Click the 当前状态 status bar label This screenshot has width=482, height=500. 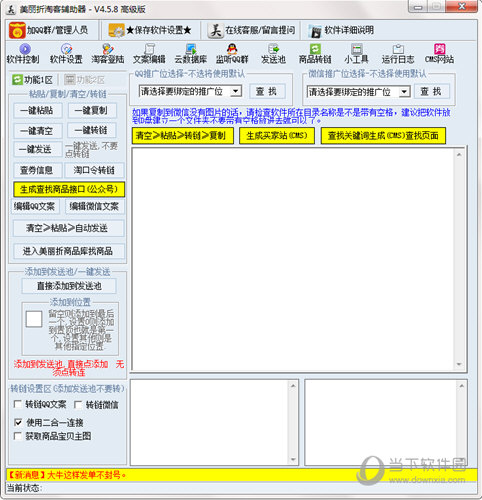24,488
